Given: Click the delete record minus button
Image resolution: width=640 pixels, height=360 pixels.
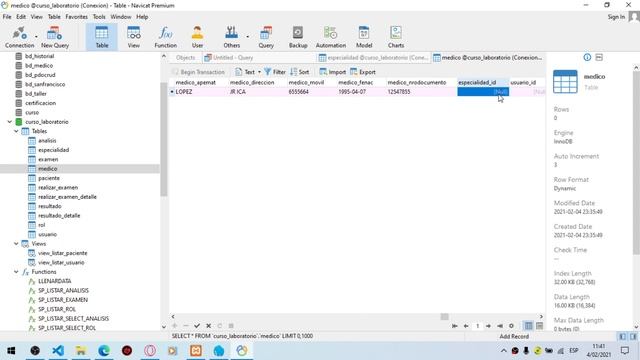Looking at the screenshot, I should coord(186,326).
